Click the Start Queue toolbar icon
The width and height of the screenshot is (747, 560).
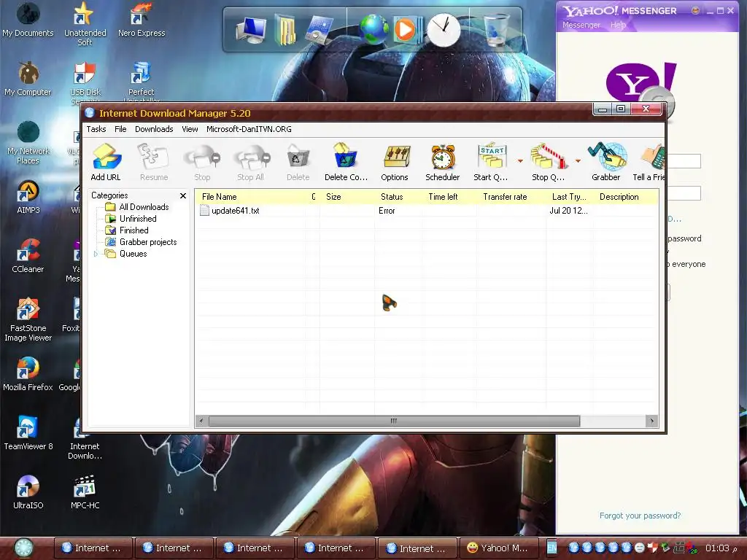(491, 162)
